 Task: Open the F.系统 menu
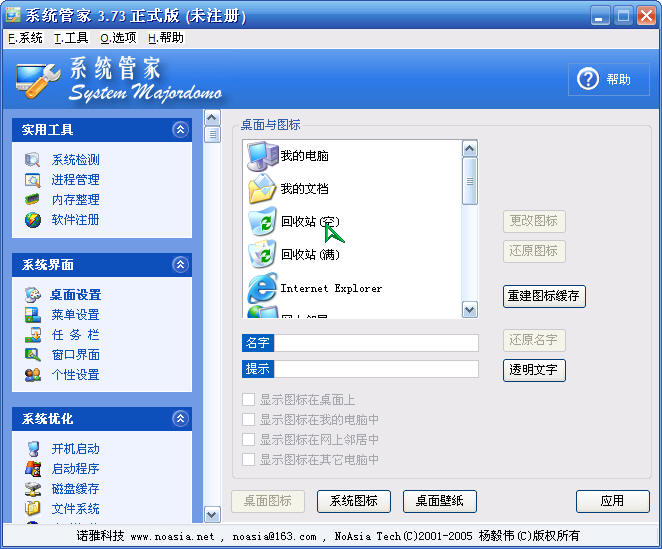25,38
